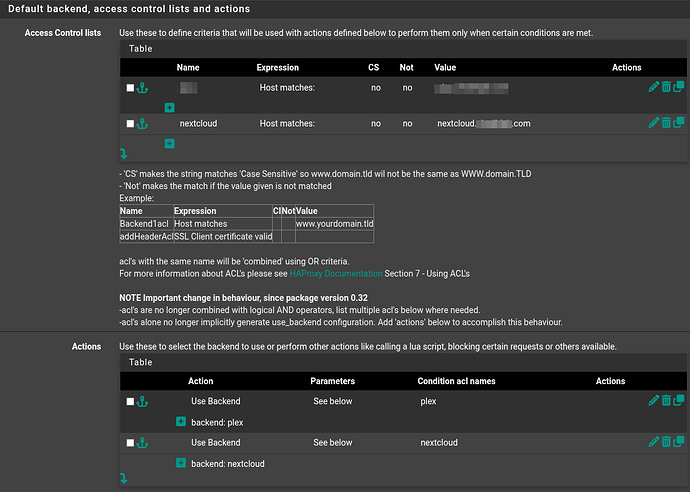Edit the nextcloud ACL row with pencil icon
The image size is (690, 492).
tap(654, 123)
